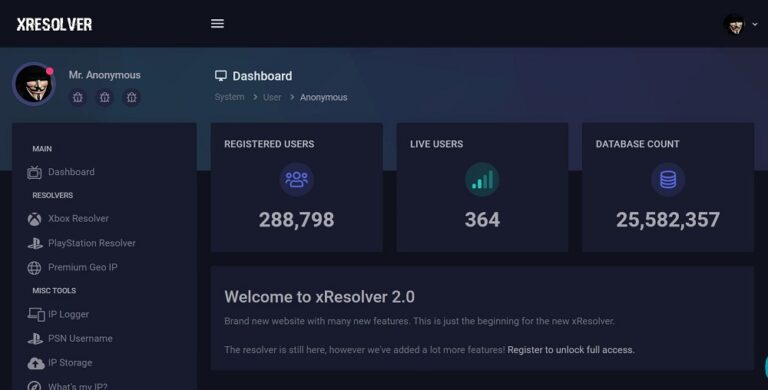Click the dropdown chevron beside top-right avatar

tap(755, 24)
